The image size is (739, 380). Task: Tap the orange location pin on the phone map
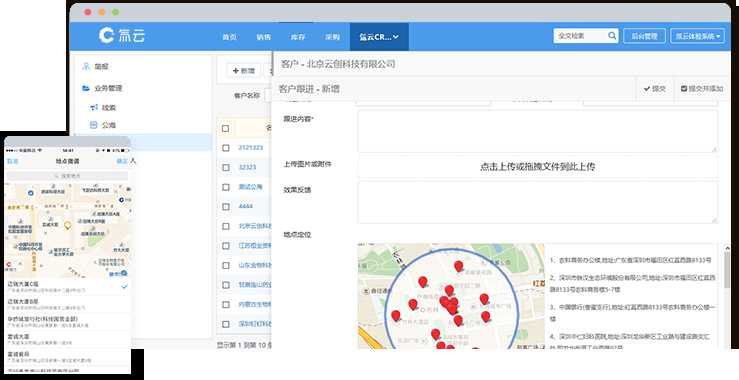click(67, 225)
